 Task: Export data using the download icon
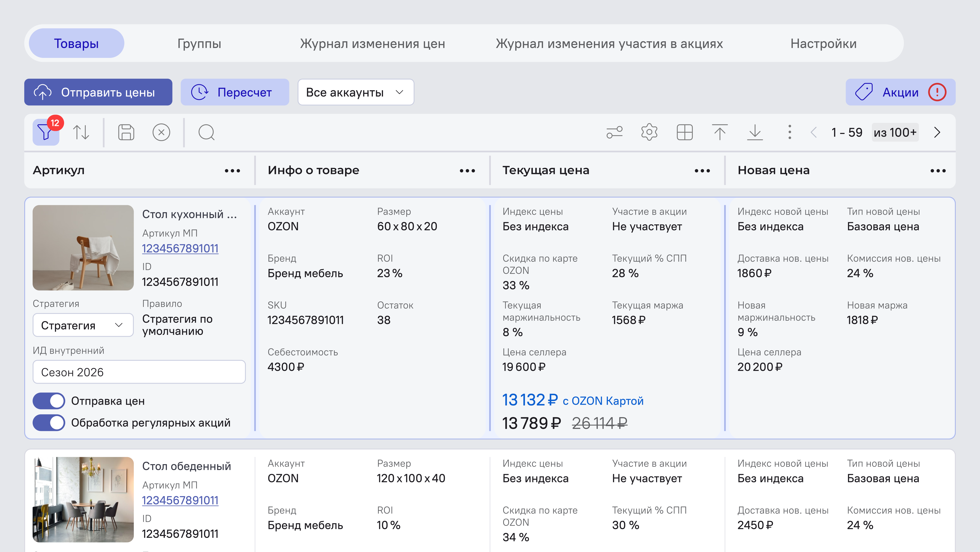coord(755,133)
